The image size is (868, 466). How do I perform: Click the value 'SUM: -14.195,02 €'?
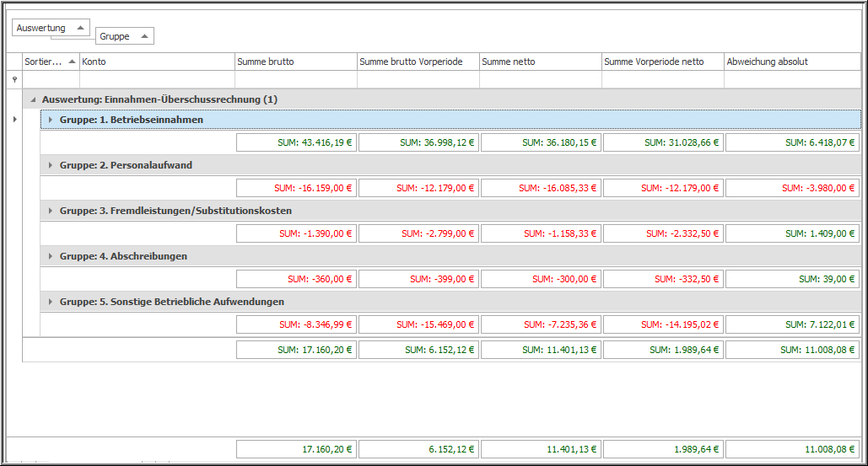(680, 324)
